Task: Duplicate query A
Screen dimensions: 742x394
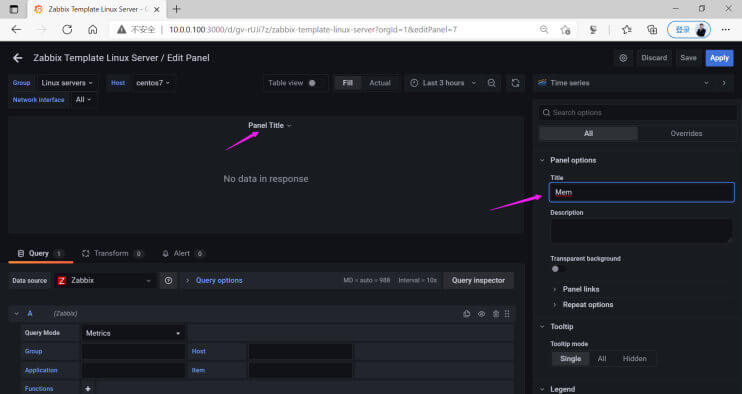Action: [x=467, y=314]
